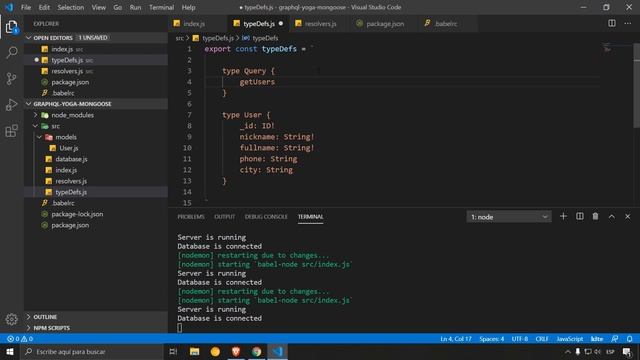Change language mode JavaScript
Screen dimensions: 640x360
pyautogui.click(x=569, y=339)
